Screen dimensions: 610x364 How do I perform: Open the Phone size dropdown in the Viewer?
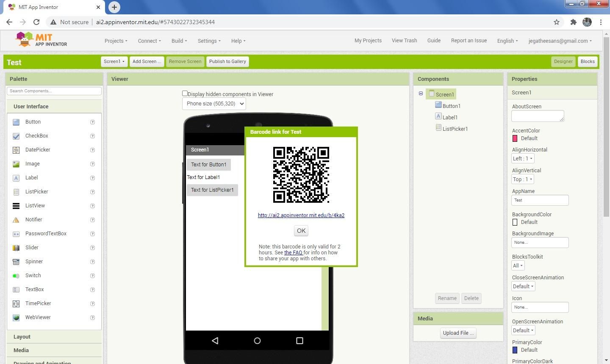[213, 103]
